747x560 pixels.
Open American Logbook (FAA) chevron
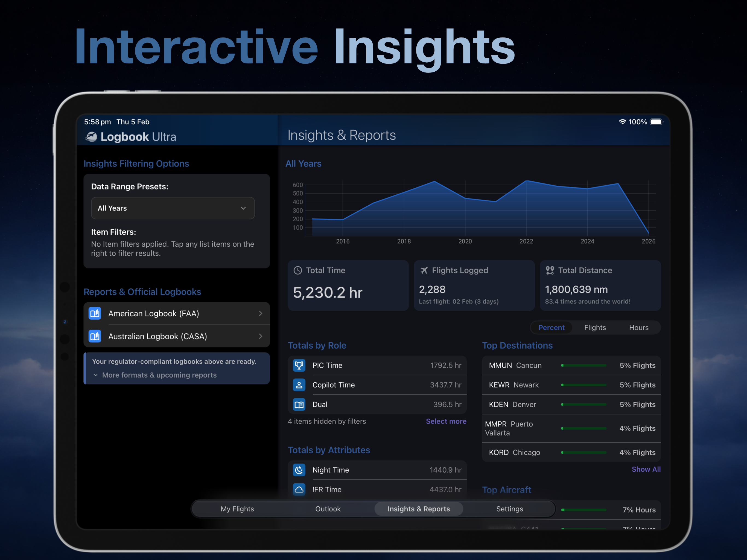pyautogui.click(x=260, y=313)
